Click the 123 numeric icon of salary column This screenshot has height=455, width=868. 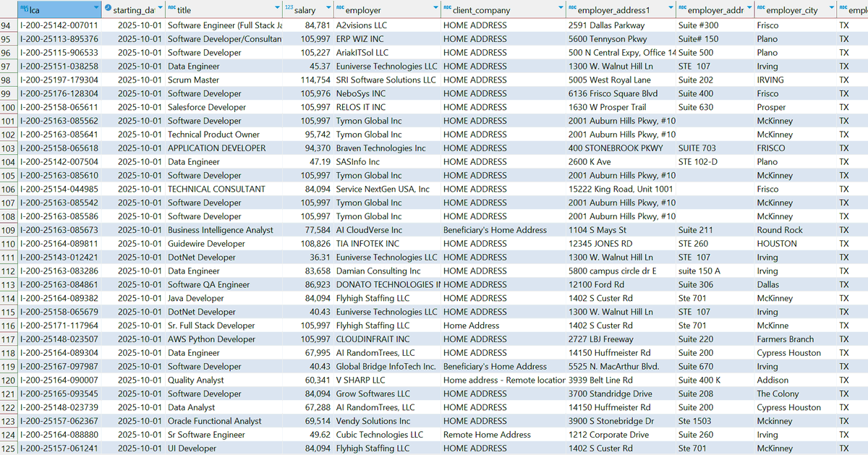tap(289, 9)
